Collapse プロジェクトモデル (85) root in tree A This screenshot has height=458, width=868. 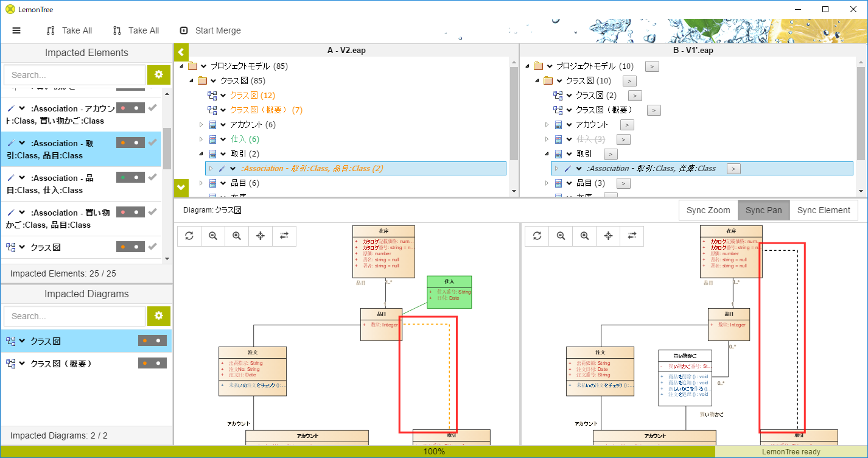click(182, 66)
